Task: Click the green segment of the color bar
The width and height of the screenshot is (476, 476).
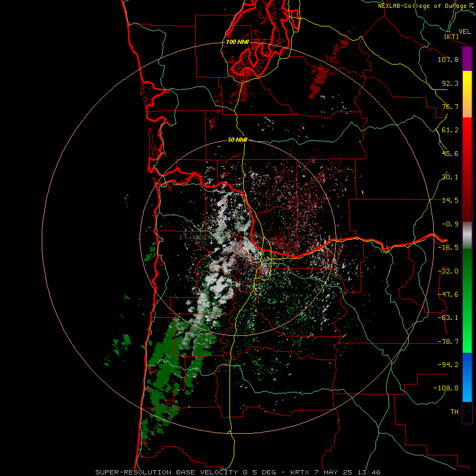Action: pos(467,300)
